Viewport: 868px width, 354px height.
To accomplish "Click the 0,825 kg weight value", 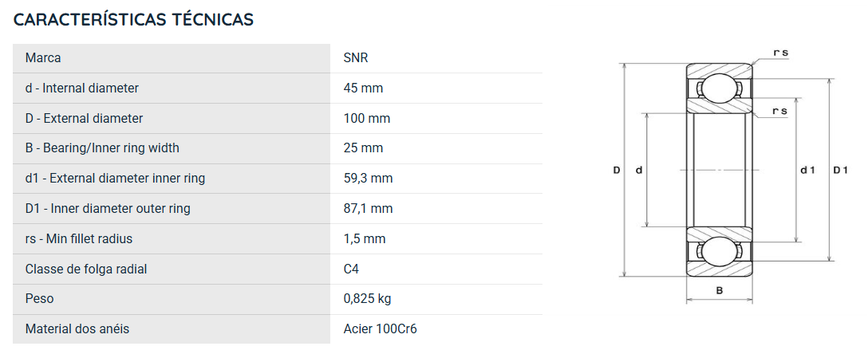I will [368, 299].
